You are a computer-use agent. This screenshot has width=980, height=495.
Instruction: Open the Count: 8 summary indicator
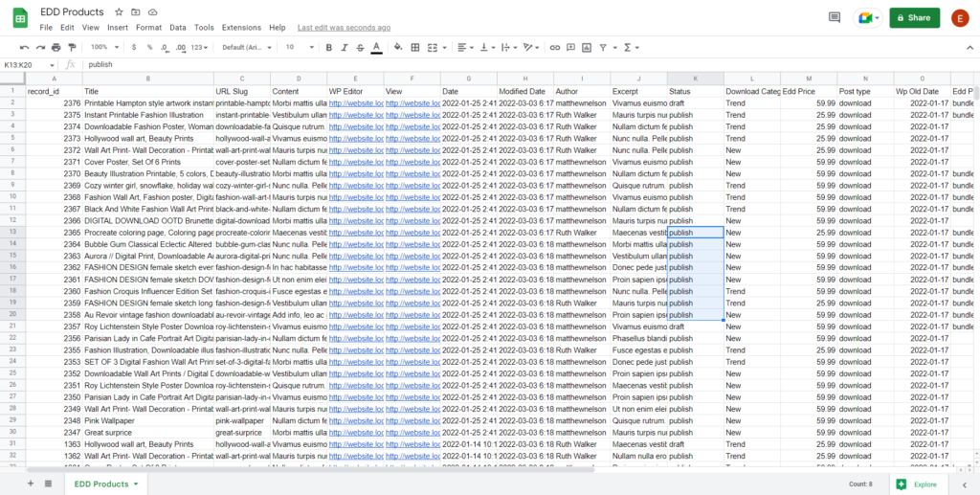coord(862,484)
